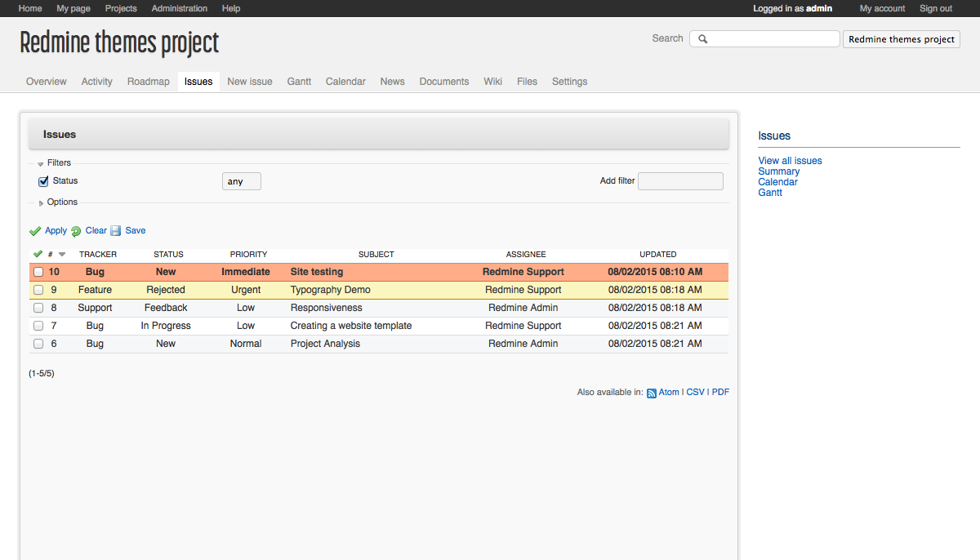Collapse the Filters section

click(41, 163)
